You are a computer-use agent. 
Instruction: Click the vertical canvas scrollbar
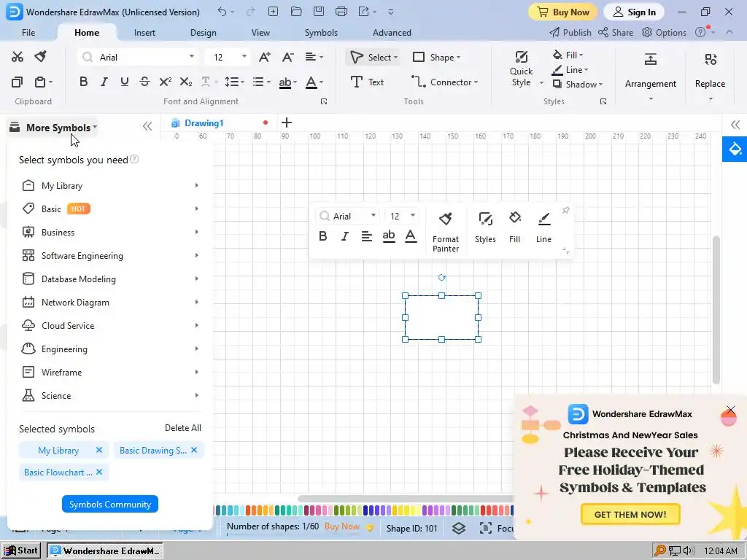pos(716,309)
